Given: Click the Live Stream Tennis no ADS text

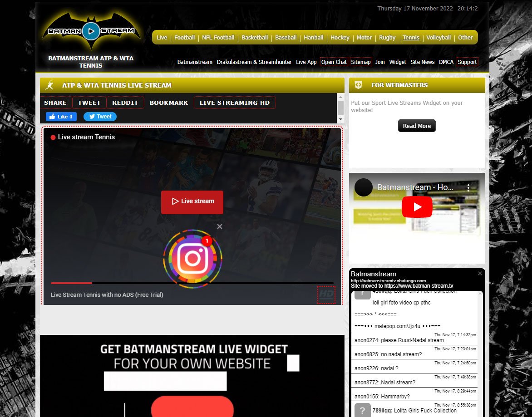Looking at the screenshot, I should pyautogui.click(x=107, y=294).
